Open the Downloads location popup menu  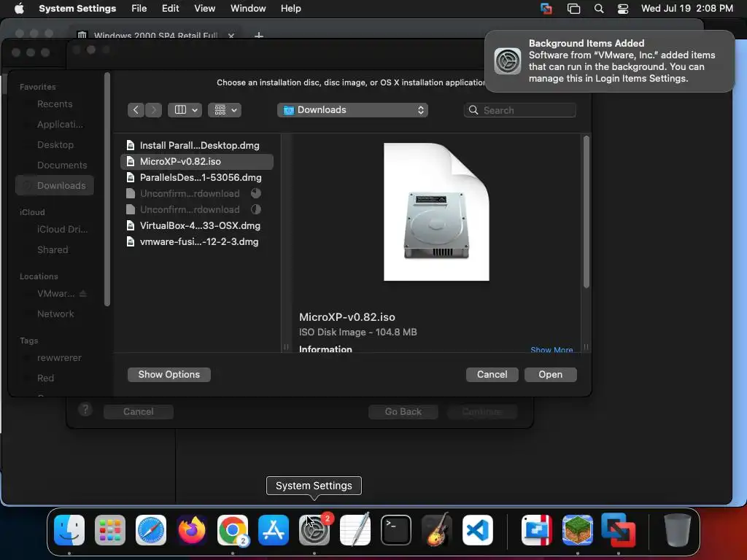click(352, 110)
